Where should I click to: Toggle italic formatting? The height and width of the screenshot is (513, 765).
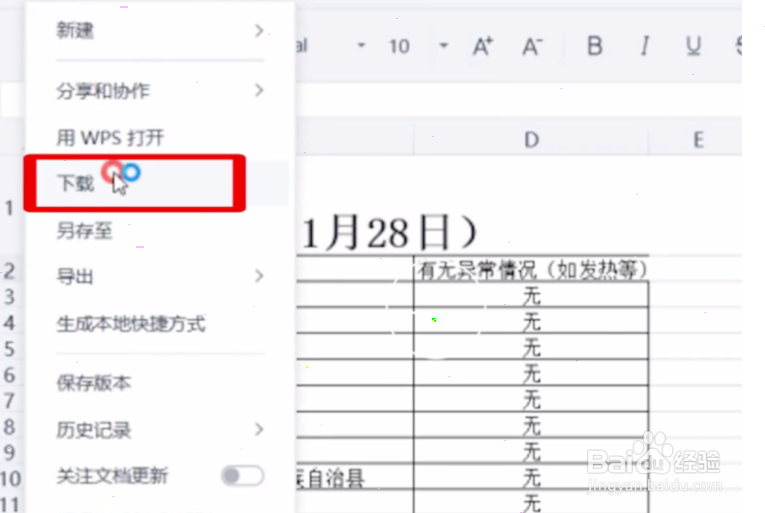645,46
